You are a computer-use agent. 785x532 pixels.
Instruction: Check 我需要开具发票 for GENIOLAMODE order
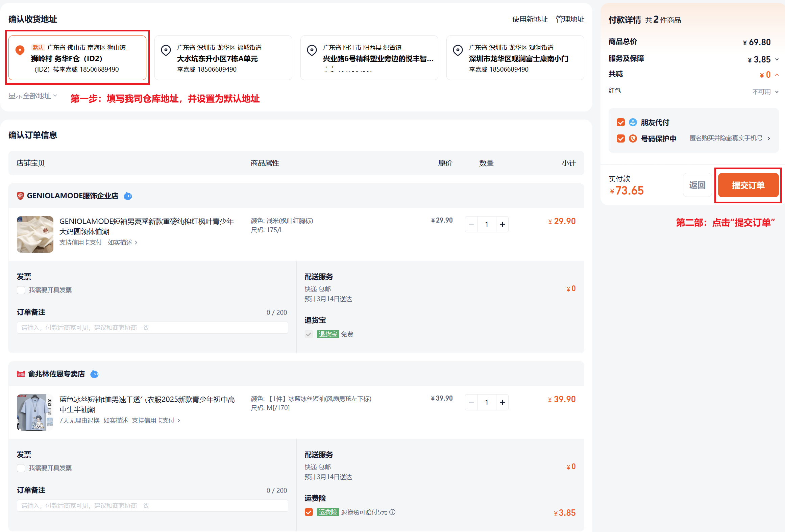click(21, 290)
